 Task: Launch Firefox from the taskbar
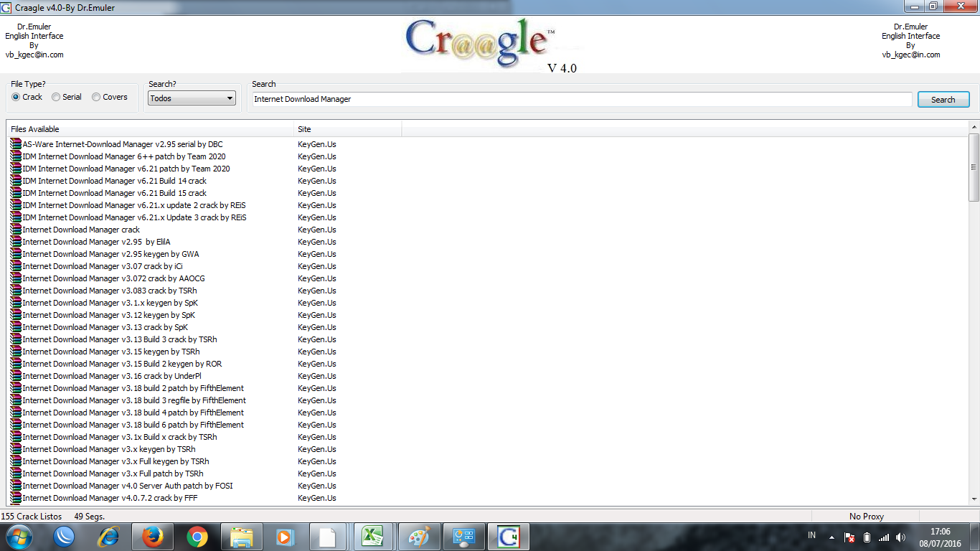(x=153, y=537)
